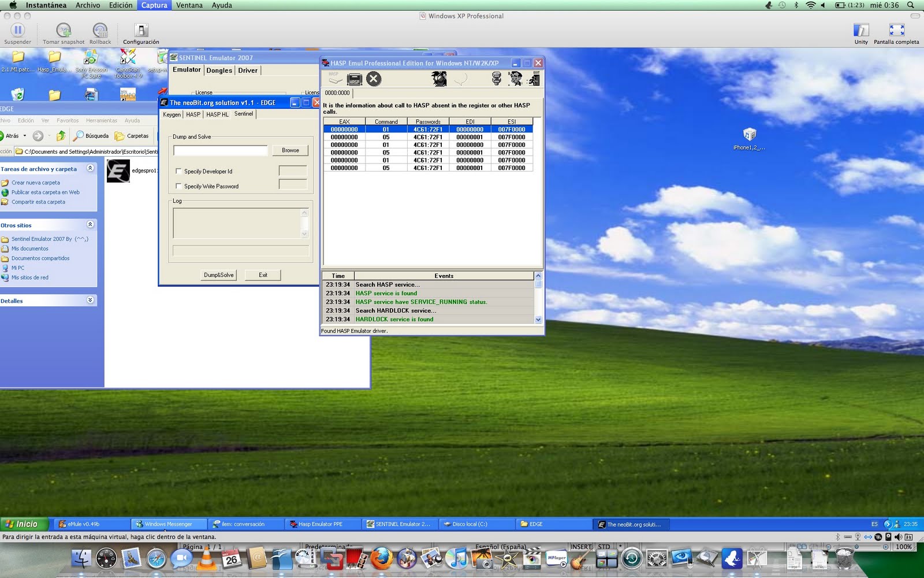Viewport: 924px width, 578px height.
Task: Enter Pantalla completa fullscreen icon
Action: click(896, 30)
